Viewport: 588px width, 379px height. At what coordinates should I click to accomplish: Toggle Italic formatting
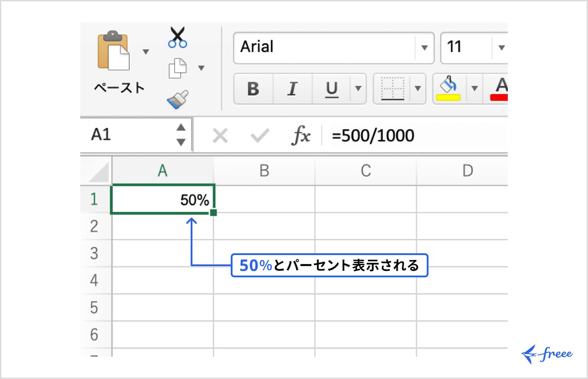[x=292, y=88]
